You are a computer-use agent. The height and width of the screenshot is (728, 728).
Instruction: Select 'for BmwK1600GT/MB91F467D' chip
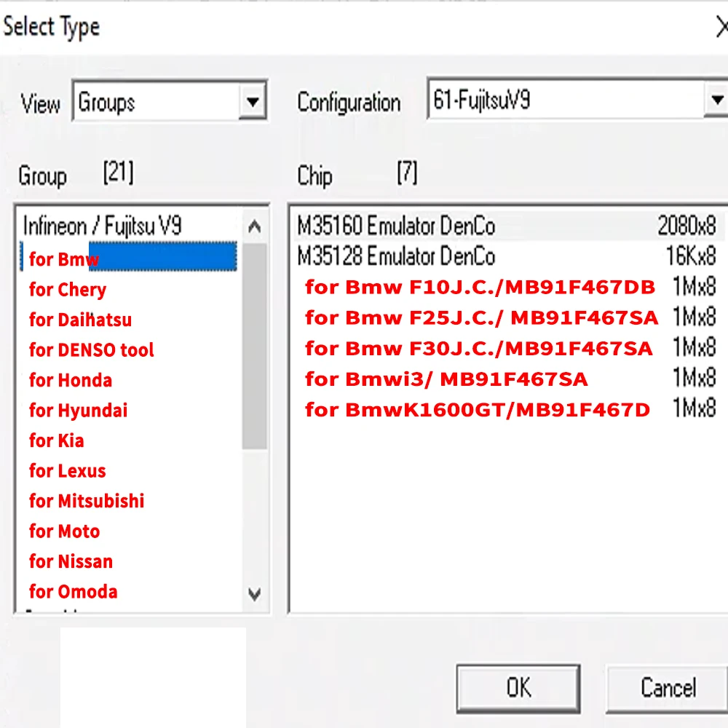point(510,409)
